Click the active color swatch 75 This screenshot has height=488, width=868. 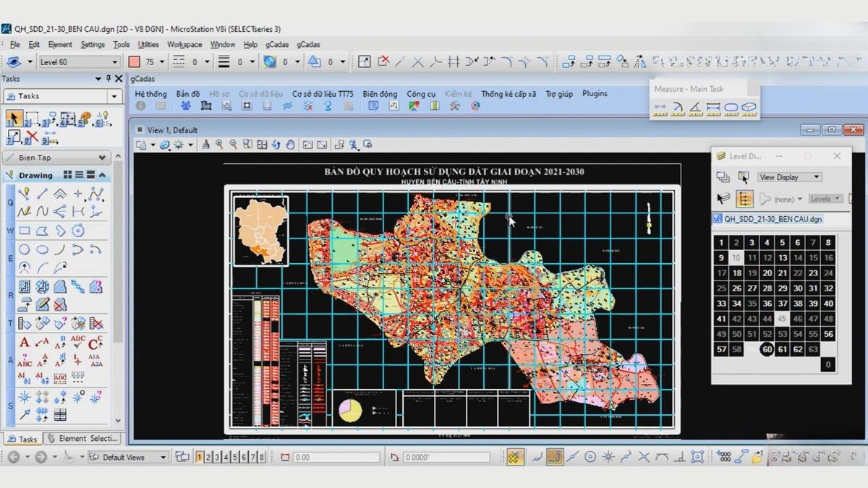click(134, 62)
